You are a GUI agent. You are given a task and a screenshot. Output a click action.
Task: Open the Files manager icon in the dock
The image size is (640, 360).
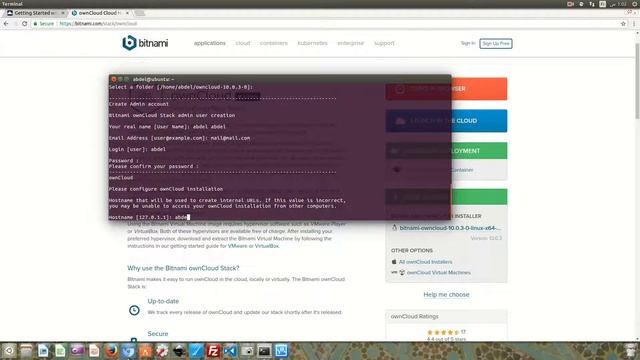tap(26, 351)
